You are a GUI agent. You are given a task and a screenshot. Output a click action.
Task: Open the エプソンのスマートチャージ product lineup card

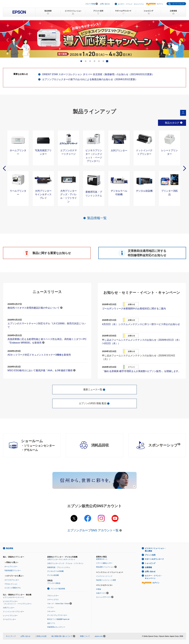pos(69,148)
